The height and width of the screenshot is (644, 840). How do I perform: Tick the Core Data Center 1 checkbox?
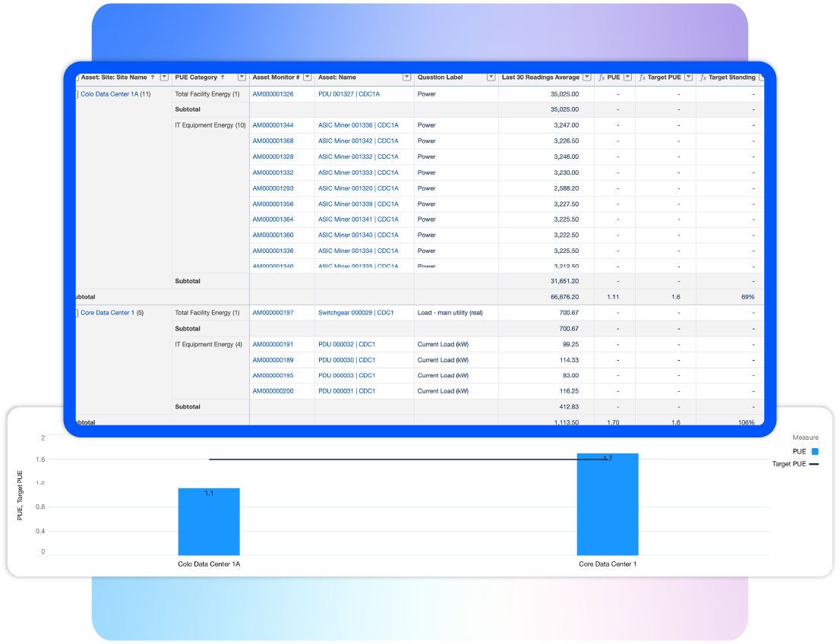pyautogui.click(x=76, y=313)
